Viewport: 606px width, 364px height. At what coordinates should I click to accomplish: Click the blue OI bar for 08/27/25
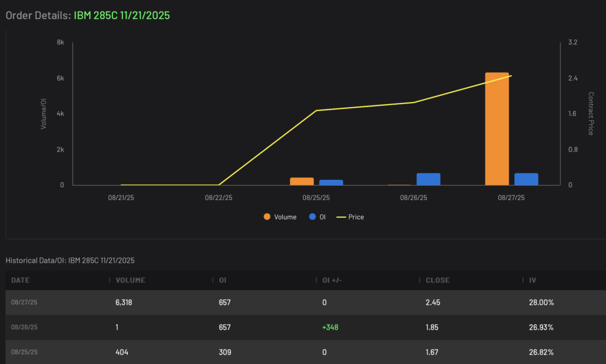[526, 179]
